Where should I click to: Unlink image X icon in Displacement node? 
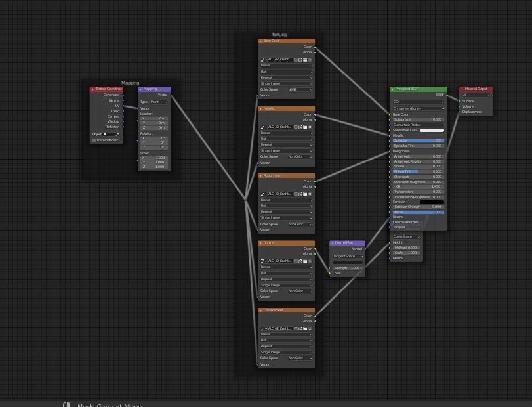click(x=310, y=328)
